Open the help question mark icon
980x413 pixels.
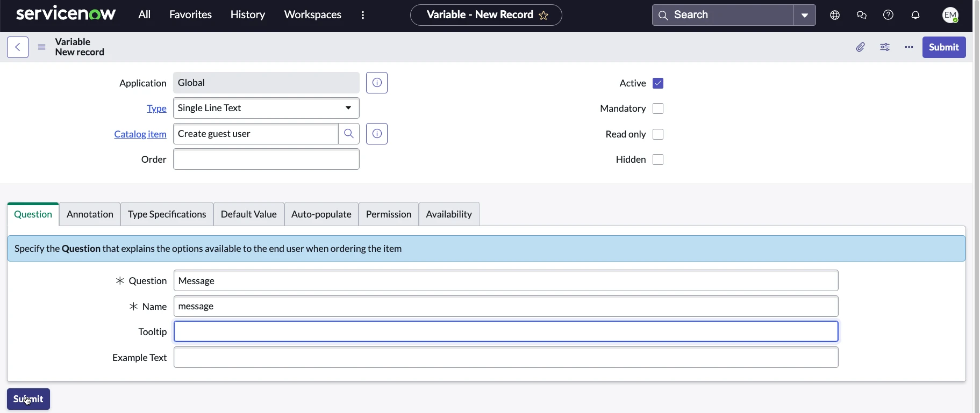click(x=889, y=15)
